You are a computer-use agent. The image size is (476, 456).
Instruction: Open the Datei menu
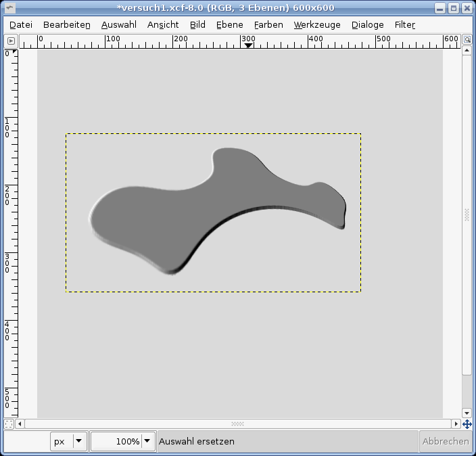(21, 24)
